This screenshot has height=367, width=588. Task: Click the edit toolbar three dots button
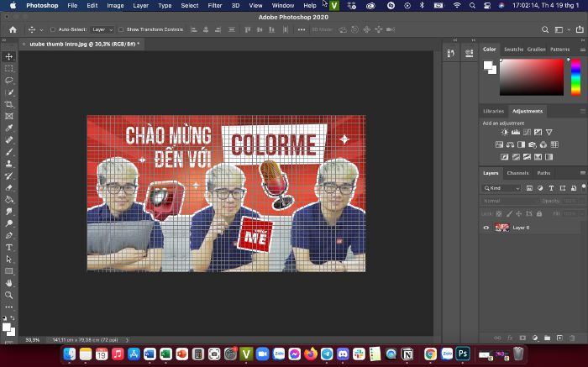pos(9,307)
